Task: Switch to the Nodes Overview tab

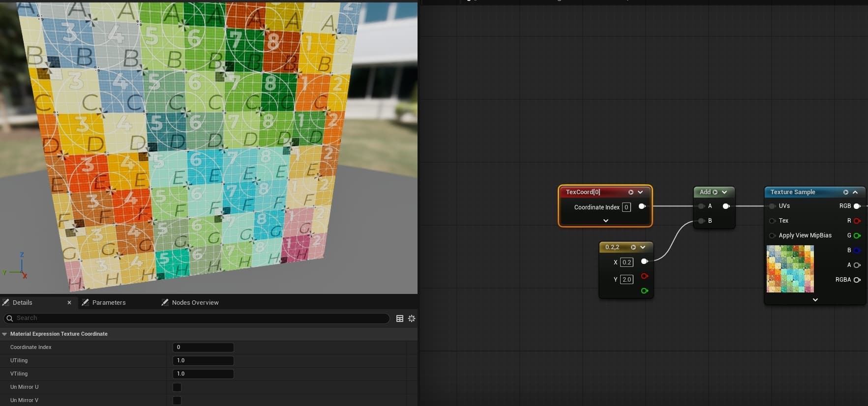Action: (195, 303)
